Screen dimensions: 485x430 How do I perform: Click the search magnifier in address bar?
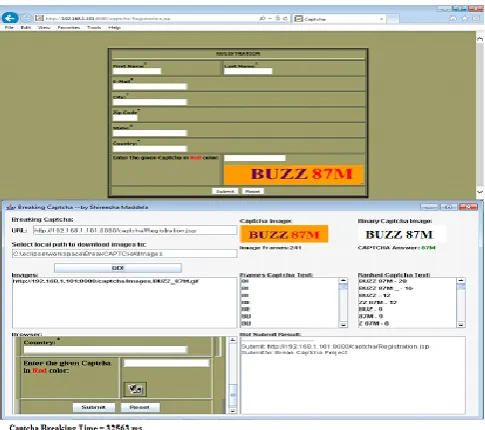coord(262,18)
